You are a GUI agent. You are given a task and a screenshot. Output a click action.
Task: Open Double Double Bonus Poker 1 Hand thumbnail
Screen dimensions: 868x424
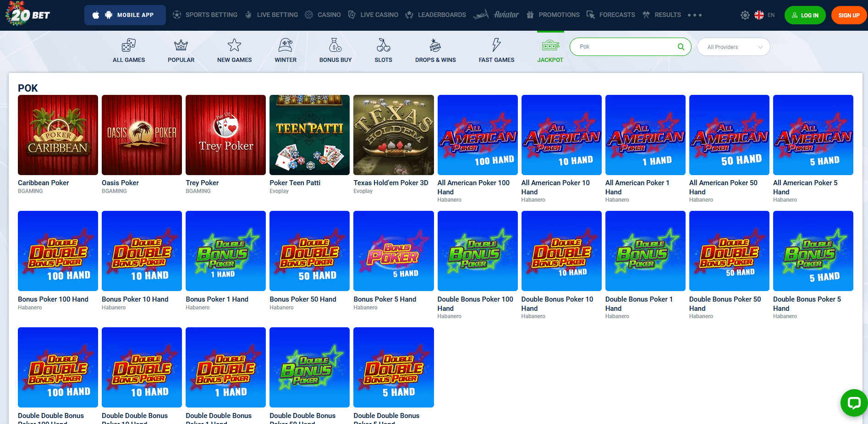coord(225,367)
